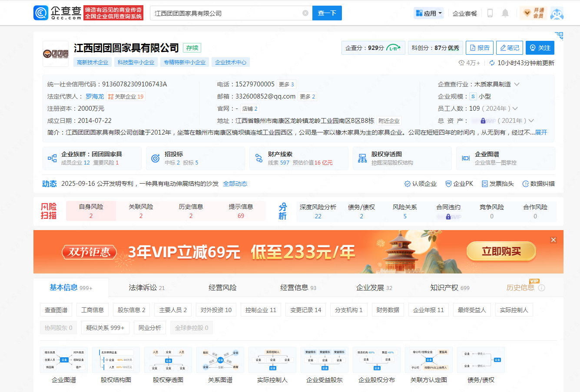Click the Qcc.com logo icon
580x392 pixels.
click(x=41, y=13)
